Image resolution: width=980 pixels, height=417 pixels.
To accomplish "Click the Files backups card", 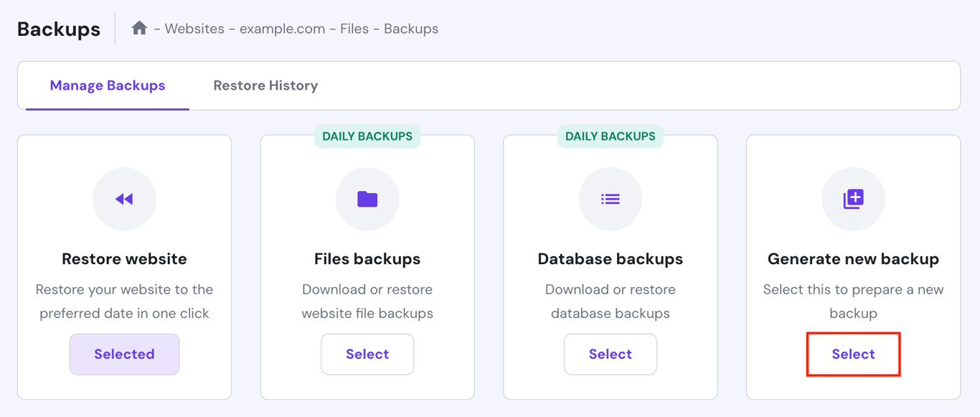I will coord(367,258).
